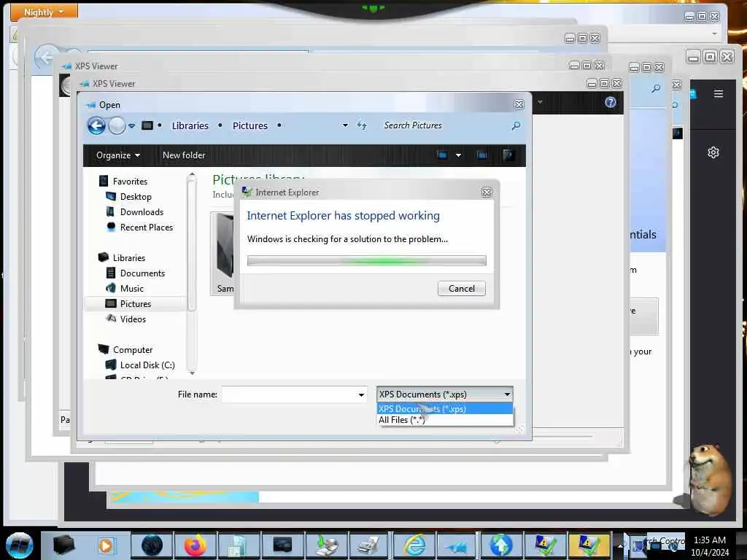
Task: Click in the Search Pictures field
Action: click(x=443, y=125)
